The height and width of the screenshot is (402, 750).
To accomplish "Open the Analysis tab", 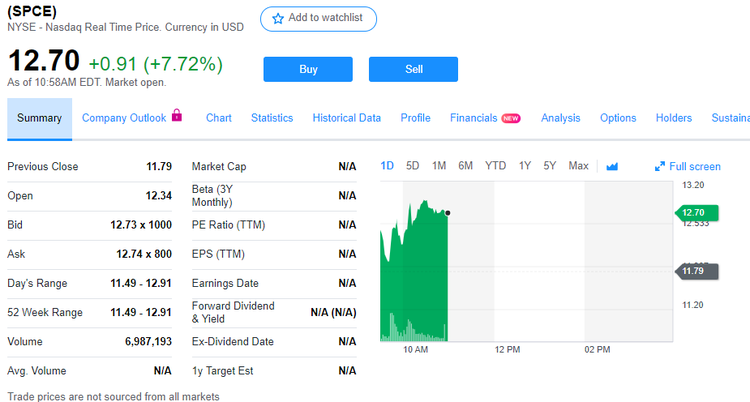I will point(561,118).
